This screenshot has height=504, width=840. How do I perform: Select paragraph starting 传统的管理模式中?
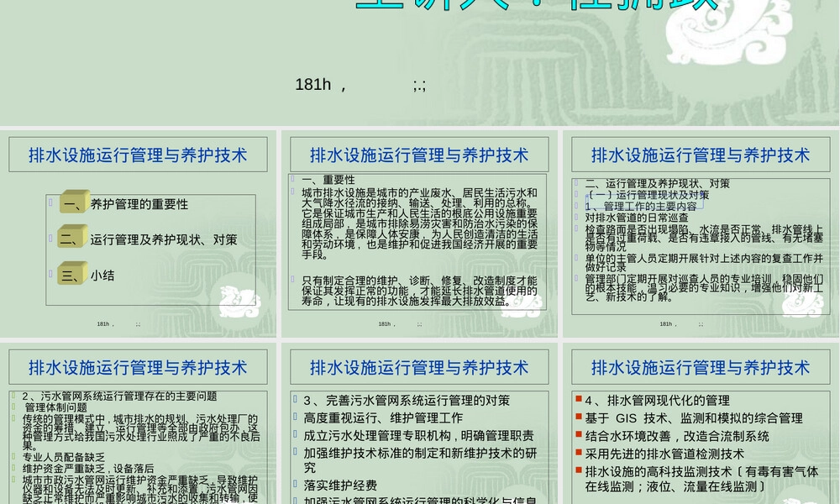click(x=141, y=432)
